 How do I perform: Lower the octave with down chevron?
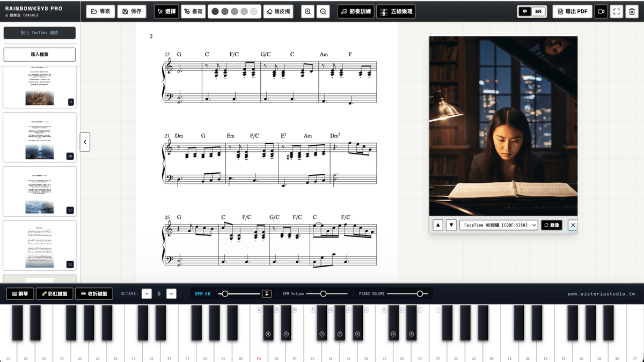pos(147,293)
